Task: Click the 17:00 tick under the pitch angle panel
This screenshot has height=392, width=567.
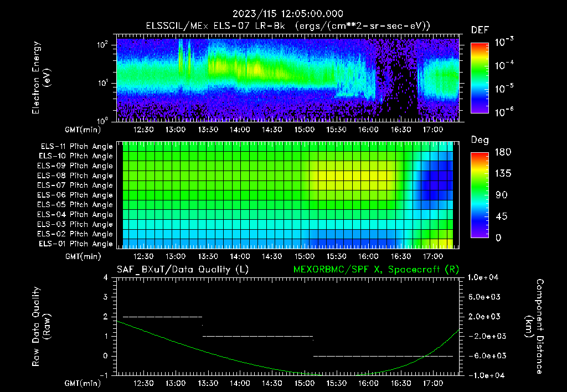Action: (433, 256)
